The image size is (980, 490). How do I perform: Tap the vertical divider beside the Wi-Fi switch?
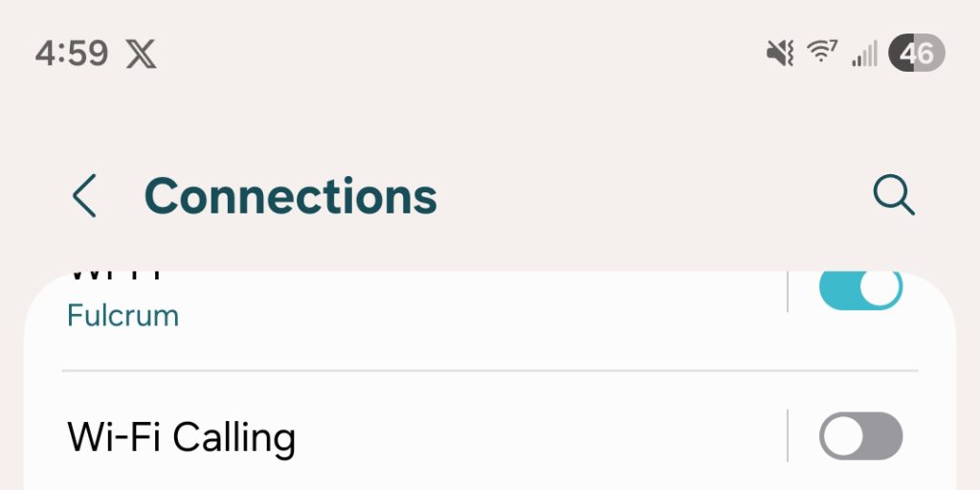coord(788,290)
